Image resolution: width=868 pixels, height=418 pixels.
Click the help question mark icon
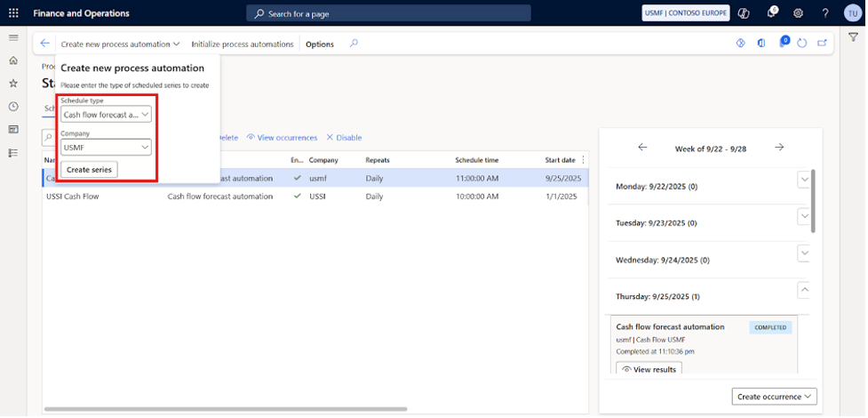point(825,13)
